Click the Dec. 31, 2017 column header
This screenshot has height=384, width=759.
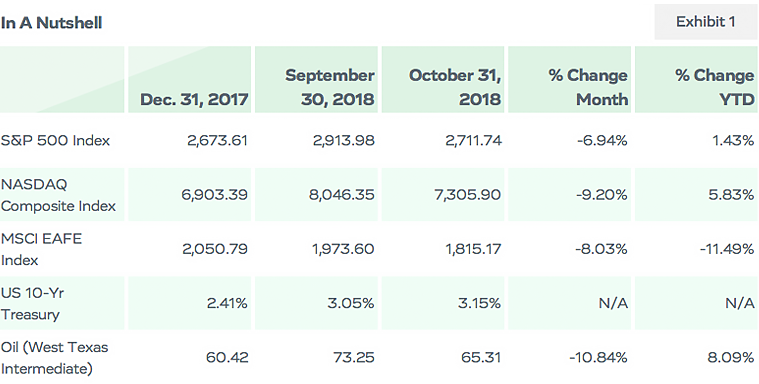tap(194, 99)
